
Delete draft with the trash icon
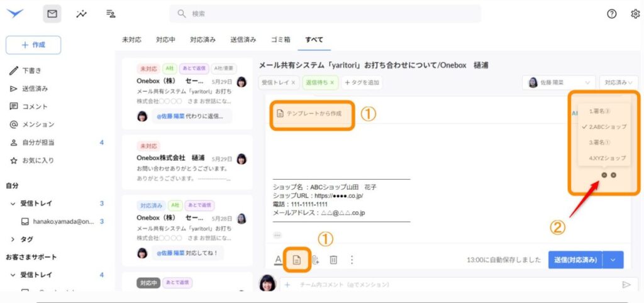(x=334, y=260)
